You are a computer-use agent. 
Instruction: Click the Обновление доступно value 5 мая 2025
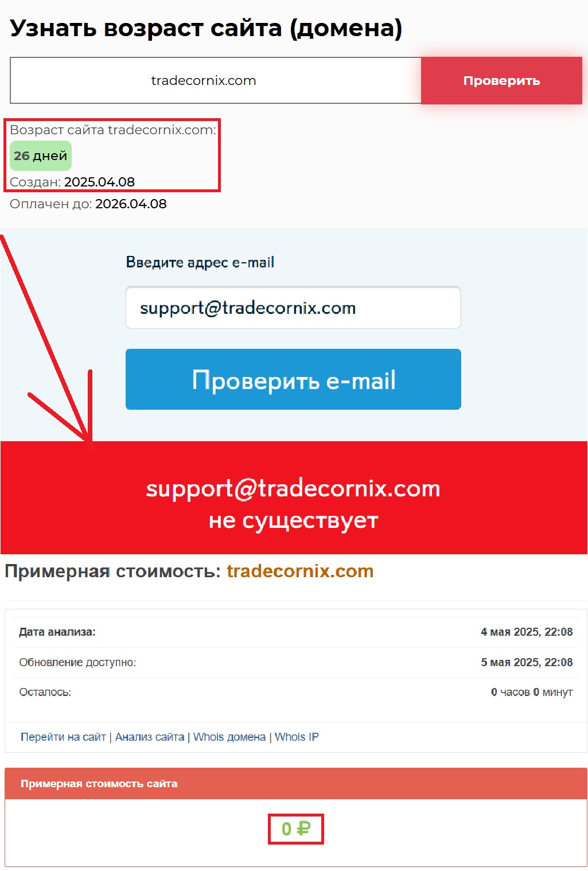527,662
